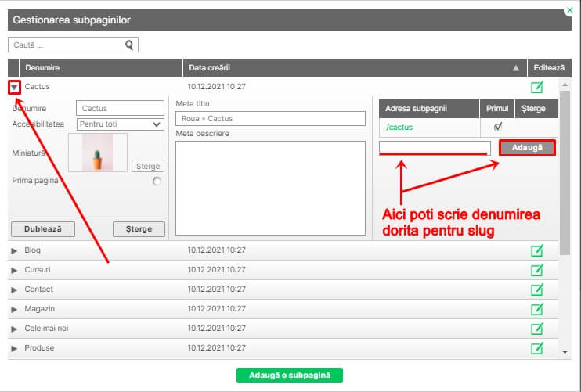
Task: Edit the Magazin subpage via icon
Action: point(537,309)
